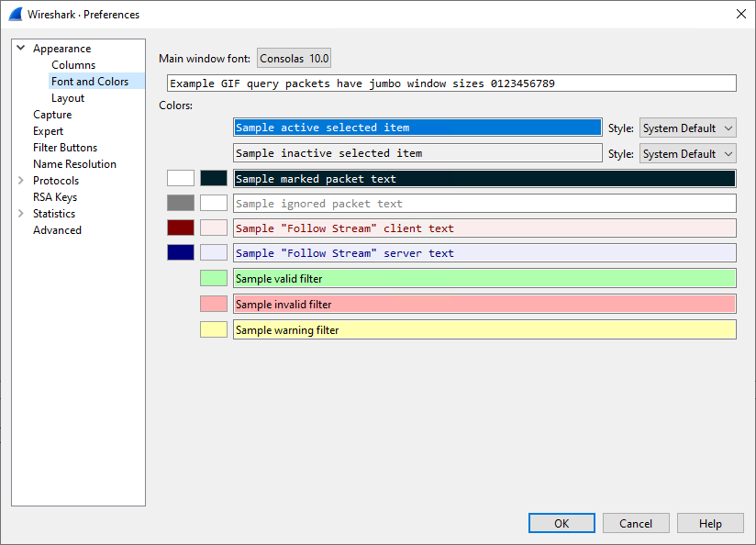Change the marked packet background color swatch
756x545 pixels.
click(x=213, y=178)
